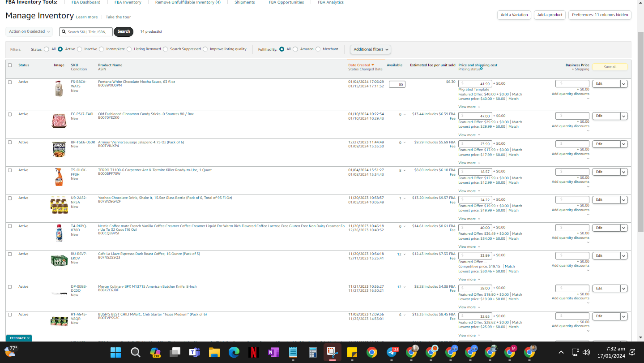Screen dimensions: 644x363
Task: Expand 'View more' under the TERRO Ant Killer price
Action: tap(469, 191)
